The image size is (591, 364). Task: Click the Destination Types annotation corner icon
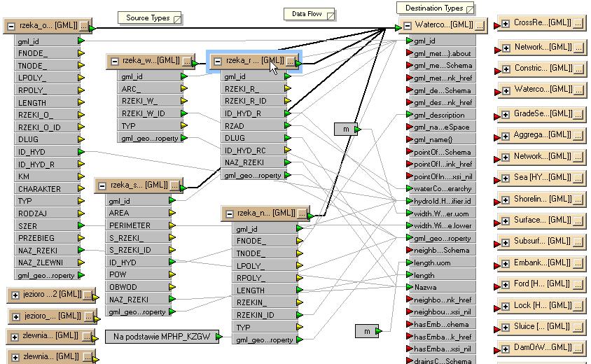tap(470, 9)
